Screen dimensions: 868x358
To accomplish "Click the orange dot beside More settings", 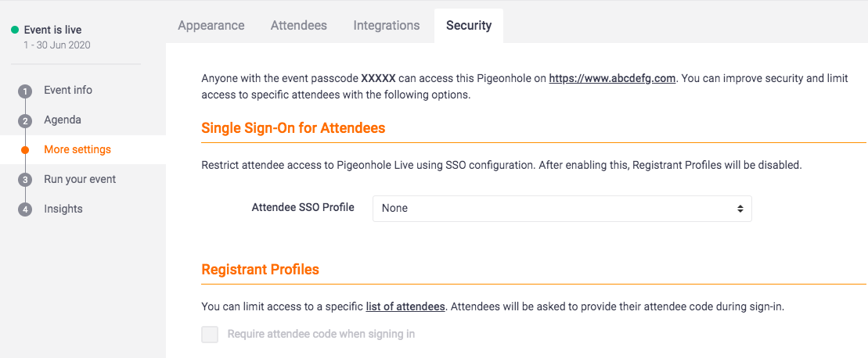I will coord(25,150).
